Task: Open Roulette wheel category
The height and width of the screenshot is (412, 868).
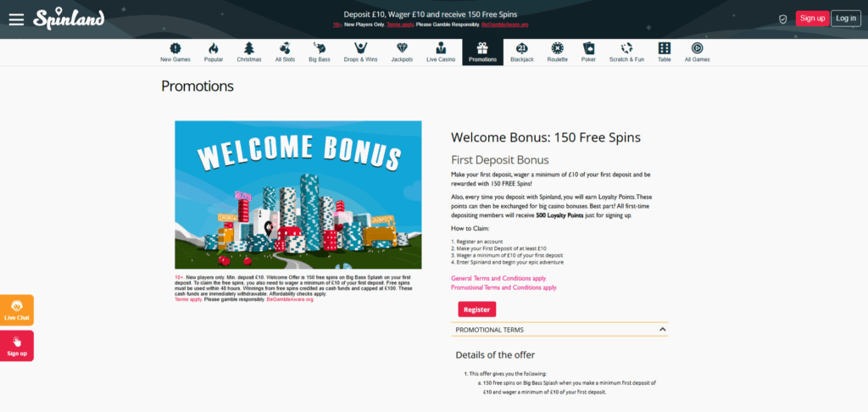Action: point(558,52)
